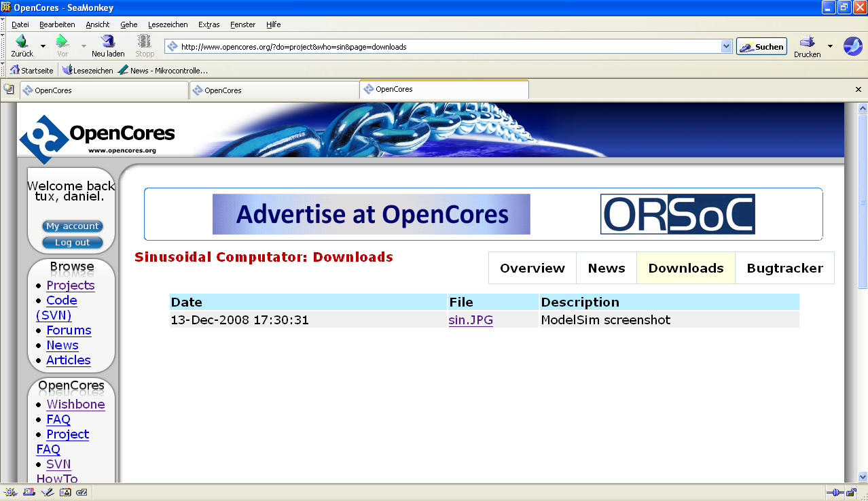
Task: Click the Suchen search button
Action: click(761, 47)
